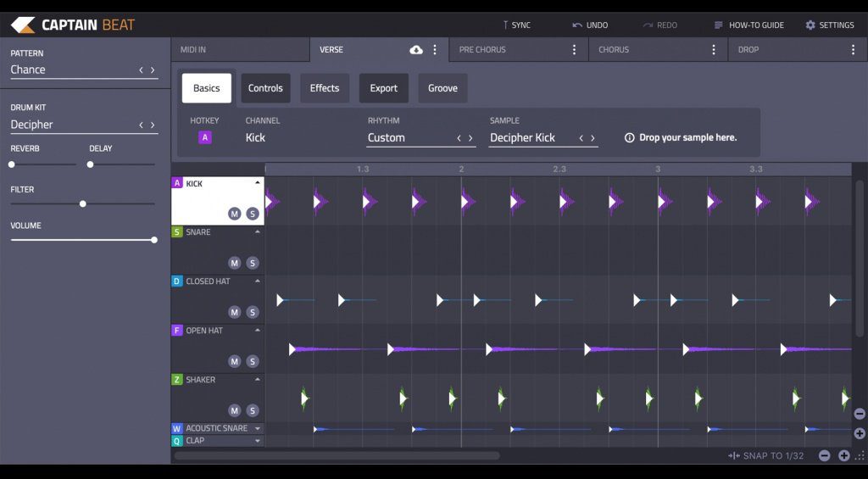Viewport: 868px width, 479px height.
Task: Click the Volume slider handle
Action: point(154,240)
